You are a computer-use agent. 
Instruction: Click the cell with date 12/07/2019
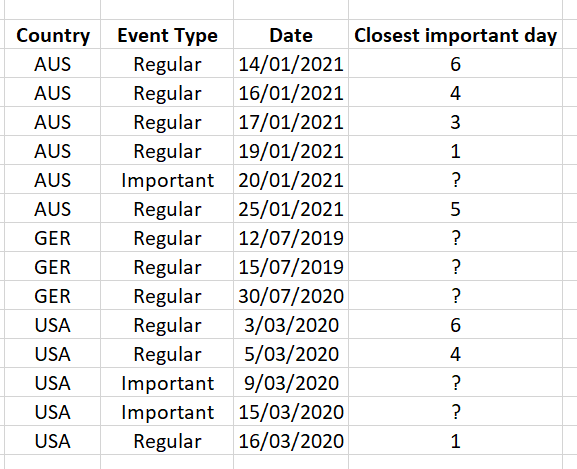tap(291, 238)
